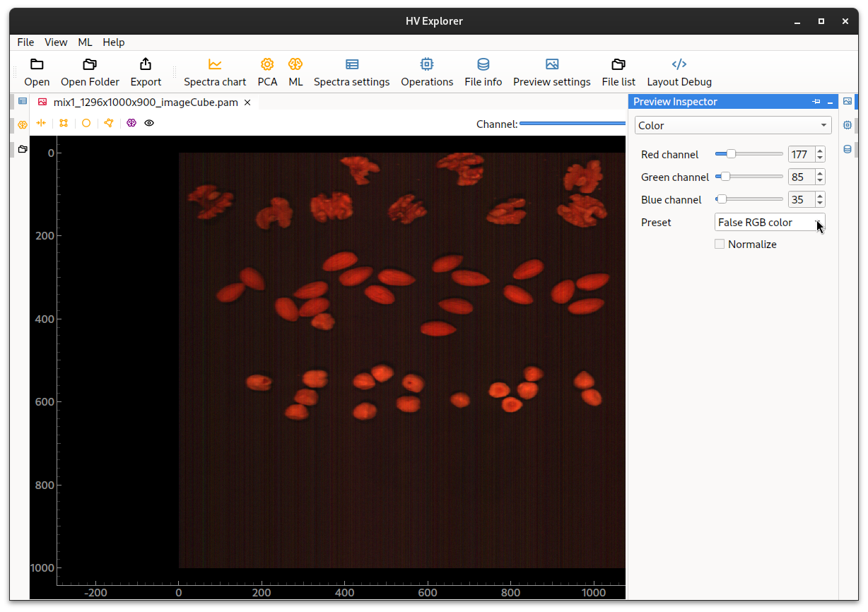Click the Export toolbar button
This screenshot has height=612, width=868.
146,73
